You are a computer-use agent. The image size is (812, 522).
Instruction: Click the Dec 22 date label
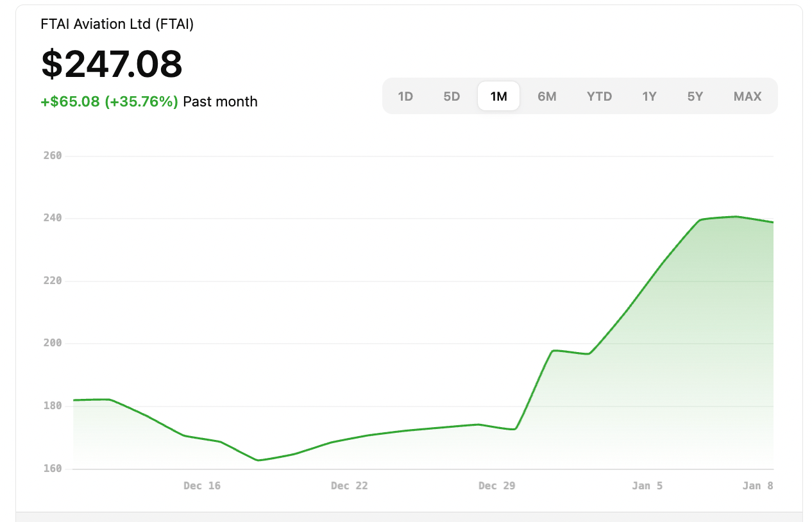click(350, 485)
